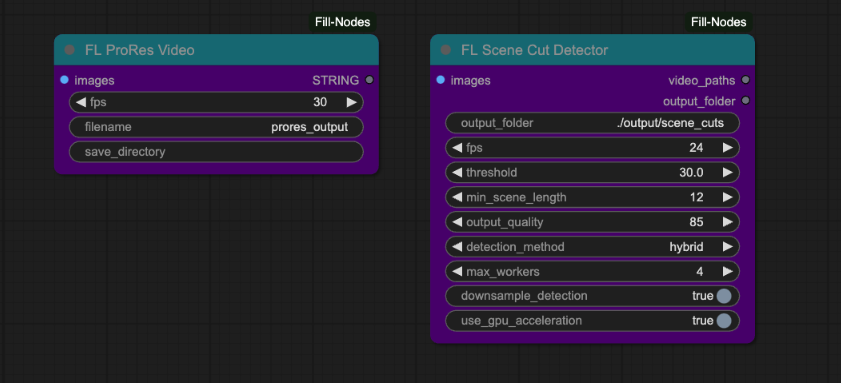Viewport: 841px width, 383px height.
Task: Click the output_quality value 85
Action: 696,222
